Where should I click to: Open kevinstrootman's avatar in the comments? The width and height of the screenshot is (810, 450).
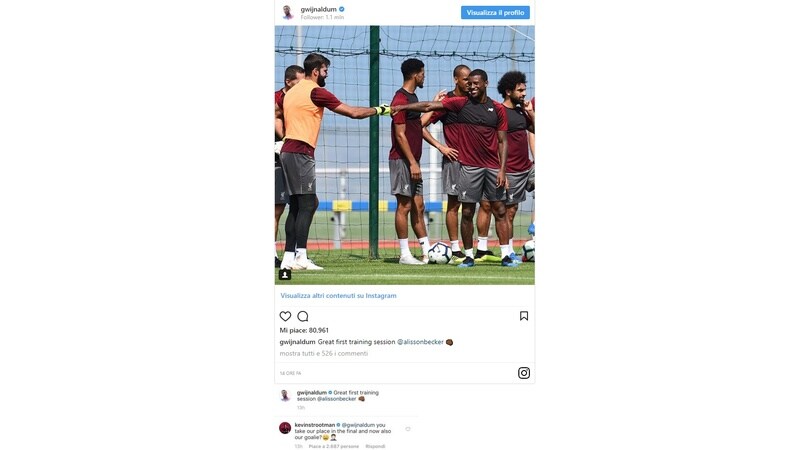285,428
